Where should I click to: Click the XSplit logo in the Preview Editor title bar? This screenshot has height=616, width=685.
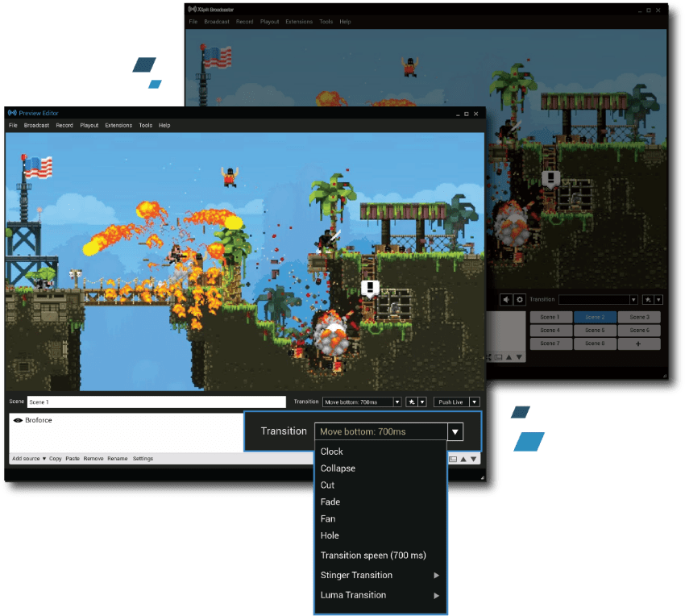(x=12, y=113)
